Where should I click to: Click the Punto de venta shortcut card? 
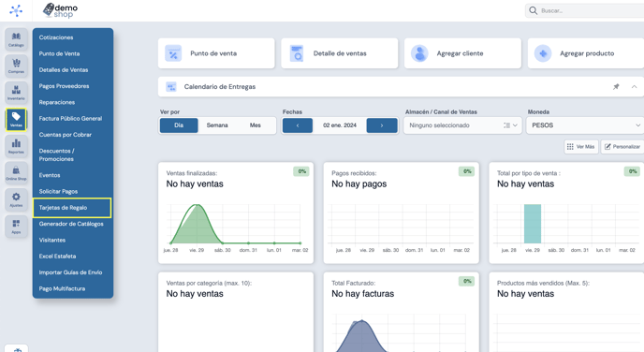tap(216, 53)
